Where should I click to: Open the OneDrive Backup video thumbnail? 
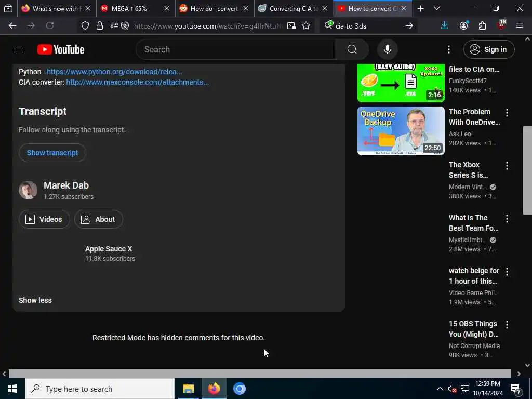click(401, 131)
